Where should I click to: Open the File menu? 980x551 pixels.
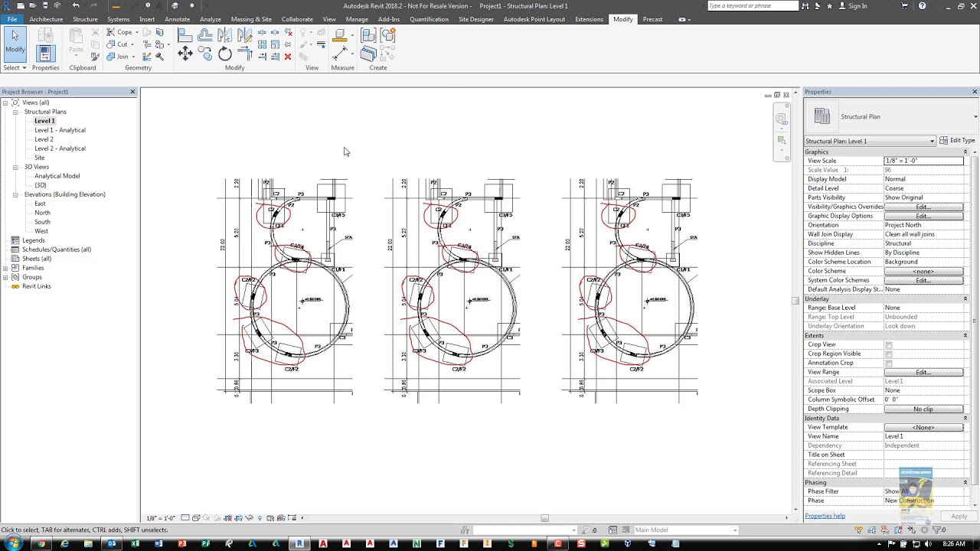tap(12, 19)
